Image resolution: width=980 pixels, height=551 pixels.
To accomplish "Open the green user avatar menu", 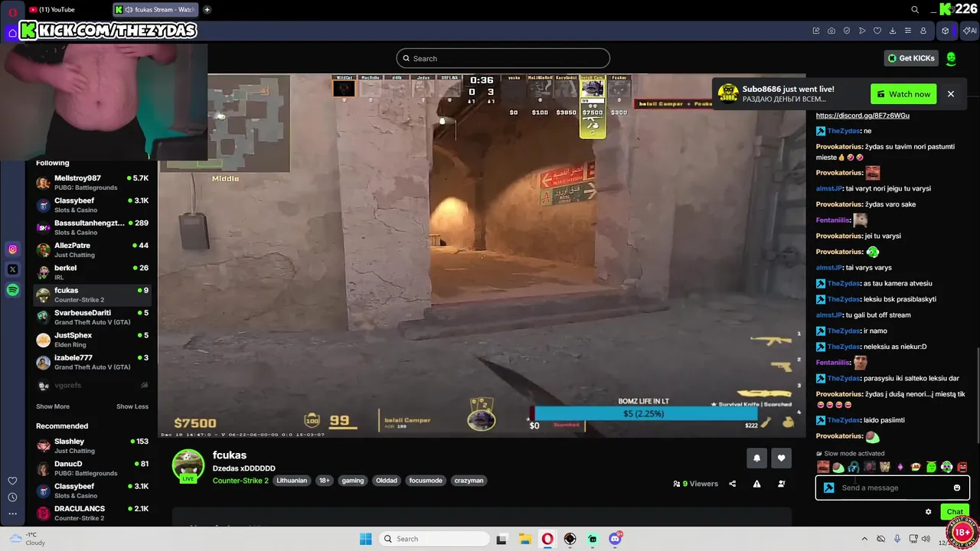I will click(951, 58).
